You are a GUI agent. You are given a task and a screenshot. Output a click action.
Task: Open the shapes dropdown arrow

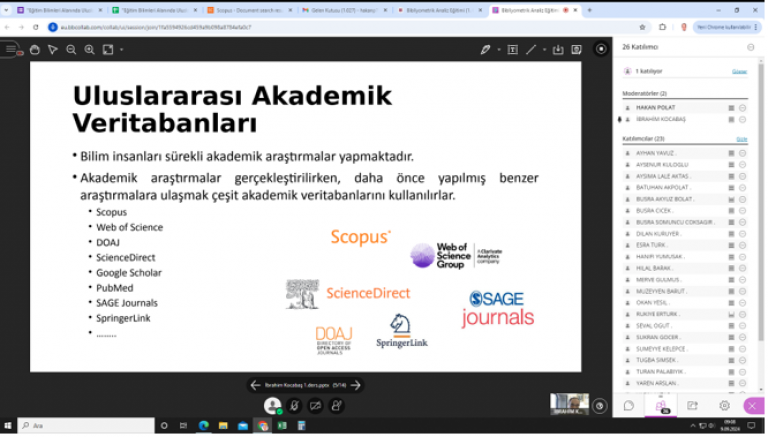544,49
